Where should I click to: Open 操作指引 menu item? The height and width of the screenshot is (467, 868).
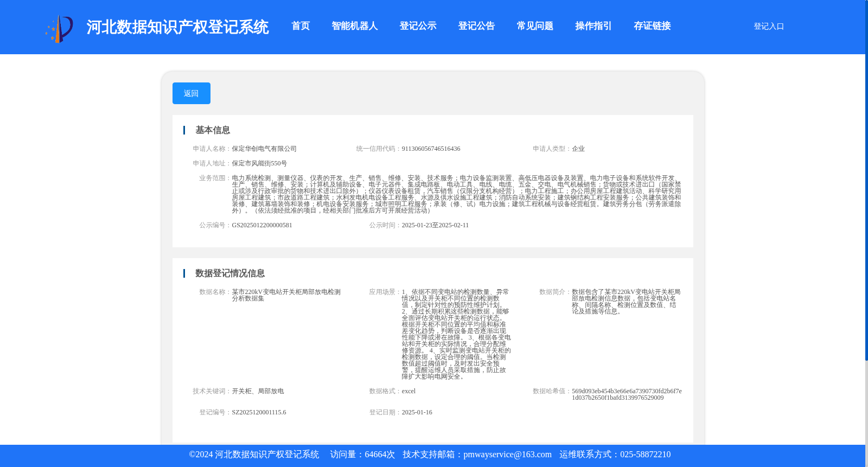[x=593, y=26]
